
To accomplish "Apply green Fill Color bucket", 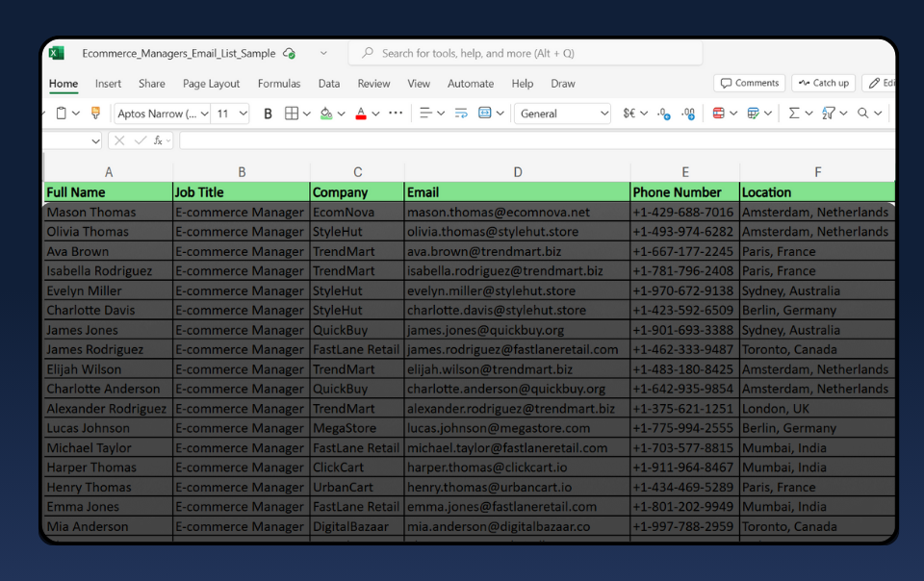I will pos(326,114).
